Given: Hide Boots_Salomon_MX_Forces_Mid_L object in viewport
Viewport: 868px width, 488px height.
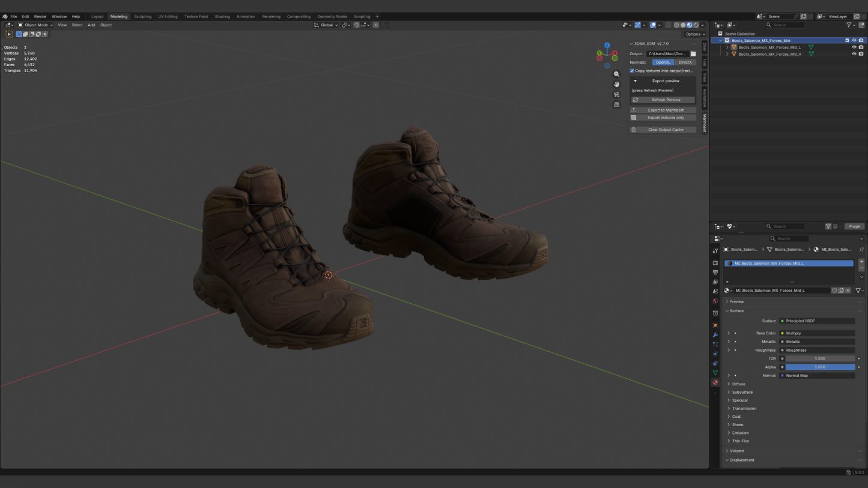Looking at the screenshot, I should pyautogui.click(x=854, y=47).
